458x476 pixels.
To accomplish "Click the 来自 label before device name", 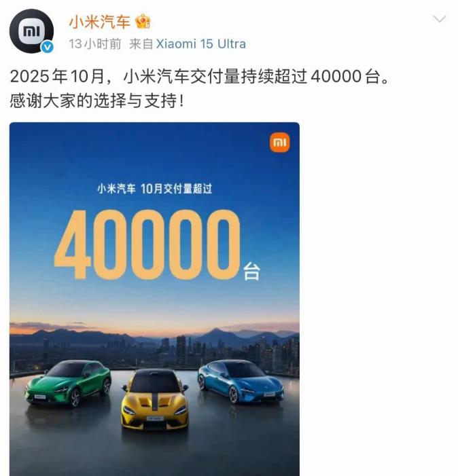I will tap(141, 44).
